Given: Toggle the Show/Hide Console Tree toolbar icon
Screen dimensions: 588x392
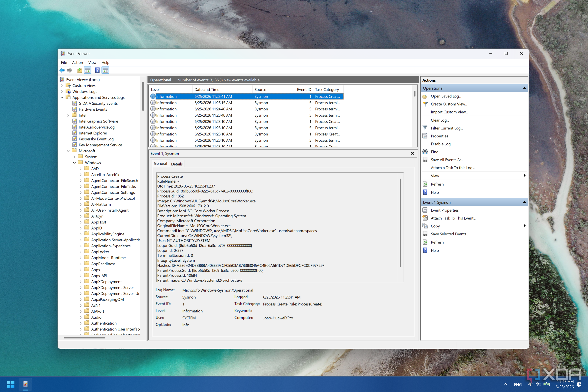Looking at the screenshot, I should [x=87, y=70].
